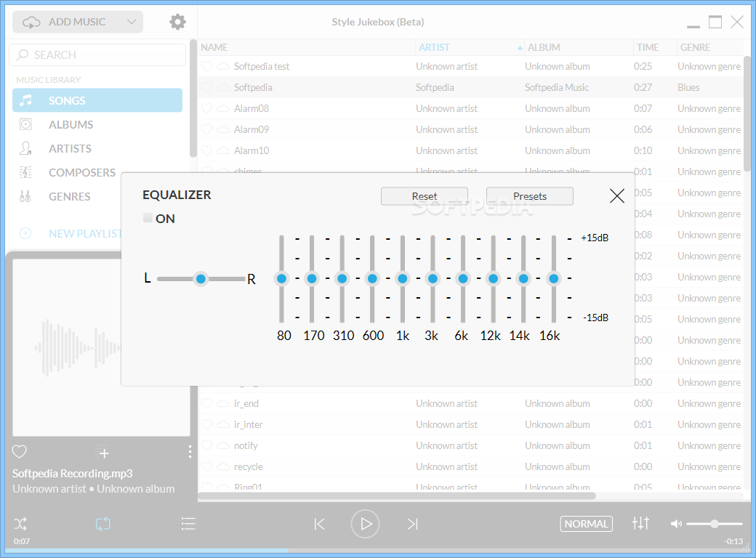Mute with the speaker icon
This screenshot has width=756, height=558.
[676, 524]
